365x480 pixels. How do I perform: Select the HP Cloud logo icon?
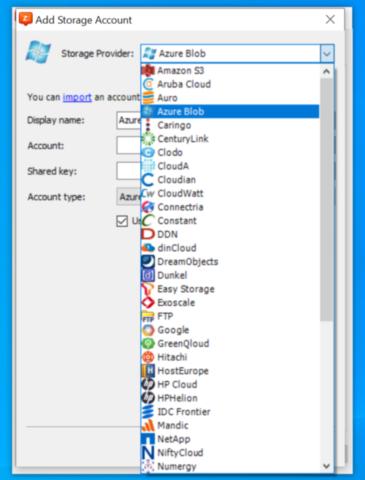click(148, 385)
